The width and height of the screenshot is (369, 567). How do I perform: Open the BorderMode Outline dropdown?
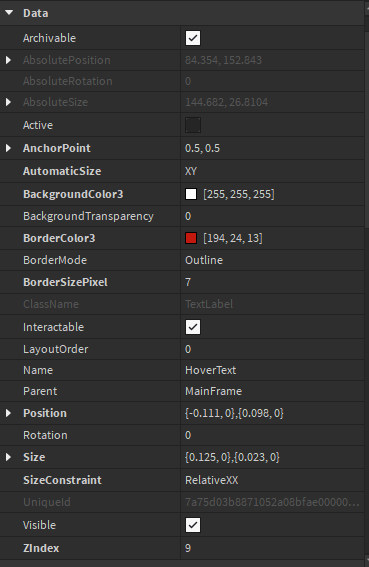pyautogui.click(x=272, y=260)
